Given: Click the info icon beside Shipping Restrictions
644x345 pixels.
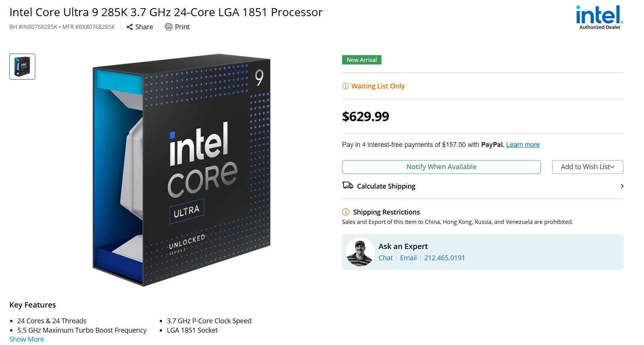Looking at the screenshot, I should point(345,212).
